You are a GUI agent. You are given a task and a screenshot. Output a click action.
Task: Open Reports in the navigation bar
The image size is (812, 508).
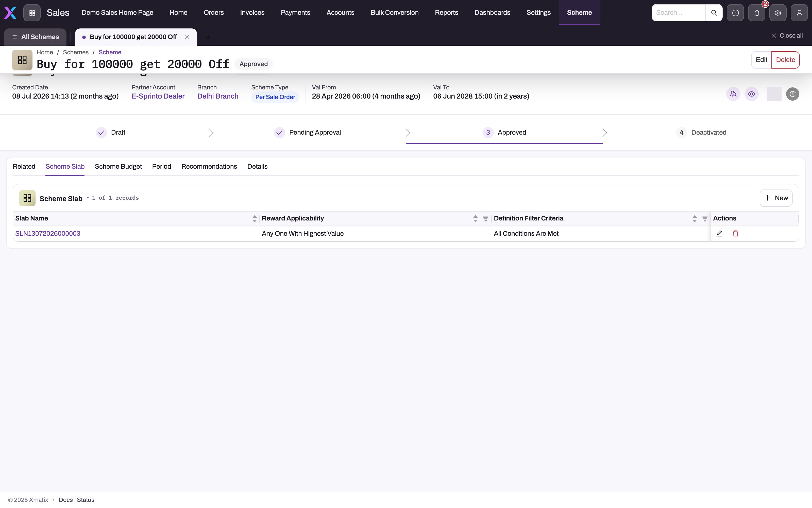point(447,13)
